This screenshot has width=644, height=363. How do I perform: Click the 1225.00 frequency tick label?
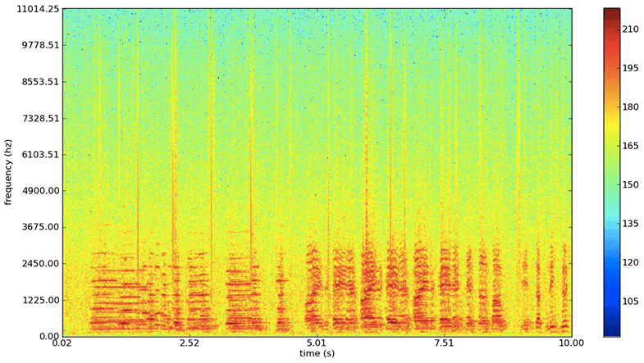click(40, 300)
